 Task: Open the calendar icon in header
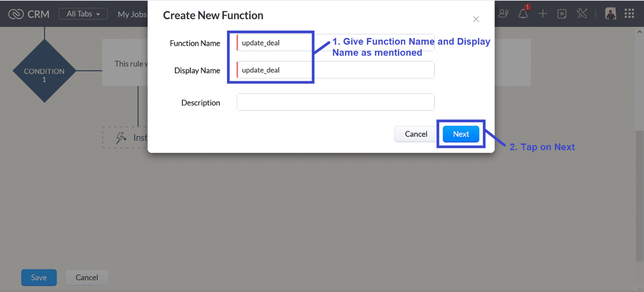(x=562, y=14)
